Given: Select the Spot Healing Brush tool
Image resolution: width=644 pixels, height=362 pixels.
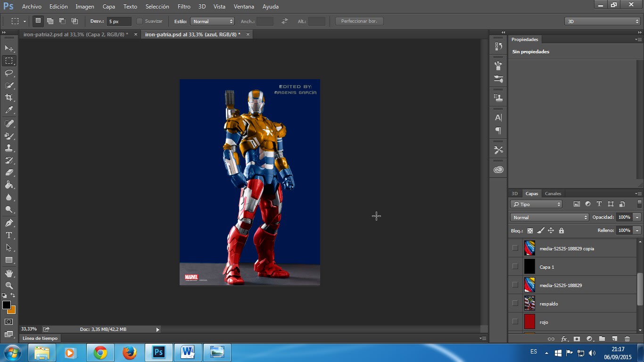Looking at the screenshot, I should 9,123.
